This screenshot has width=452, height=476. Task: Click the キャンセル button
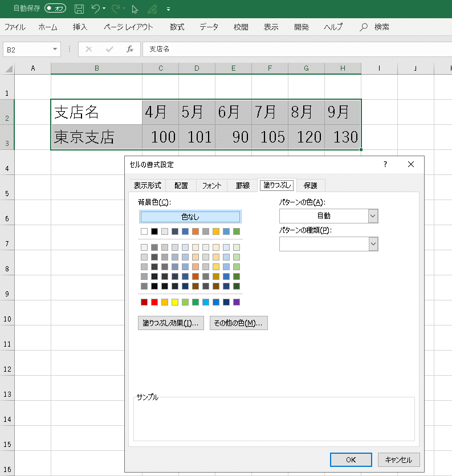pos(398,459)
